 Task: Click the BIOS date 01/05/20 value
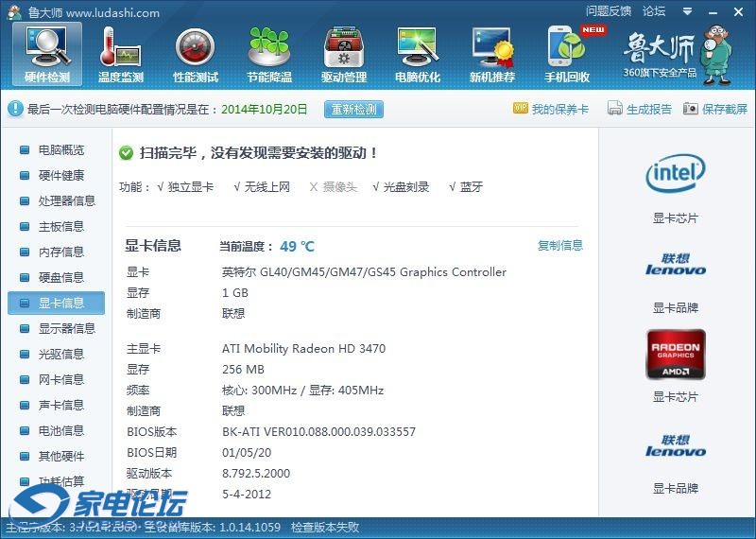pyautogui.click(x=247, y=453)
